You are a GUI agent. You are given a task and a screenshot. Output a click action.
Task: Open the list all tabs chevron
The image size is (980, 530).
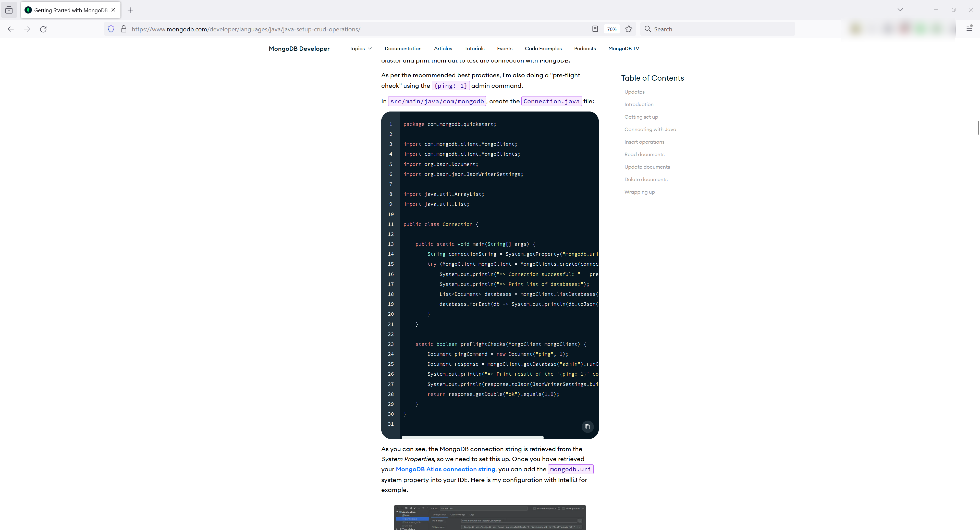900,10
